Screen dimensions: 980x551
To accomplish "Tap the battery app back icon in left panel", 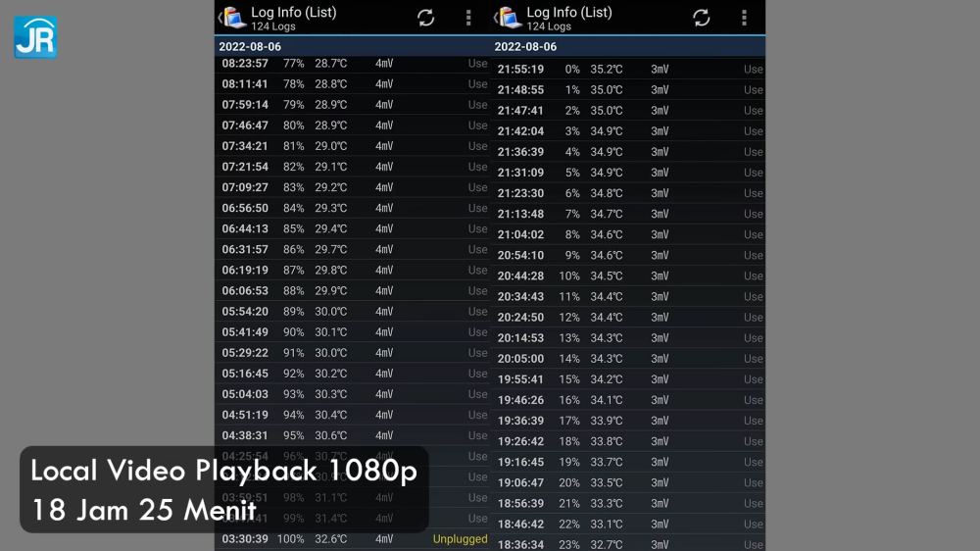I will click(231, 18).
